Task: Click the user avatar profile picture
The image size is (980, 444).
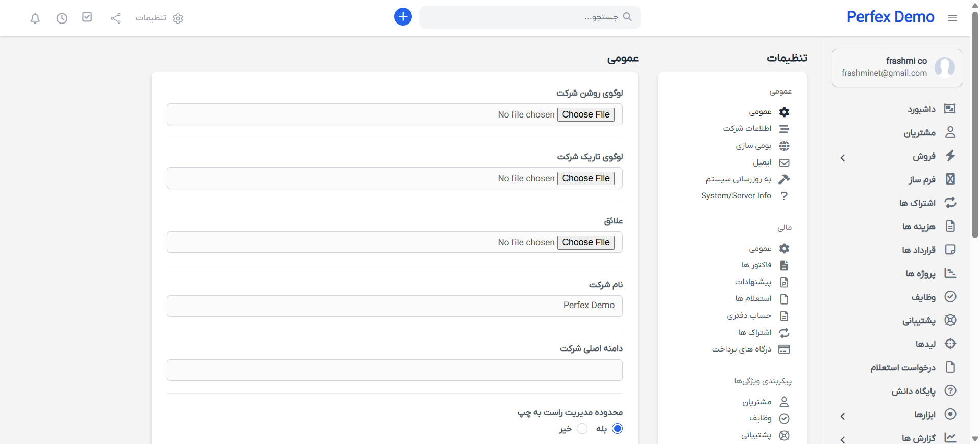Action: pos(944,67)
